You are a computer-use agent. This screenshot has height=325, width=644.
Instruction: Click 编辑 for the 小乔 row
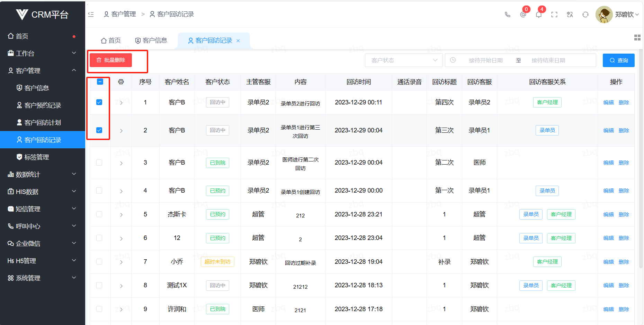point(608,262)
